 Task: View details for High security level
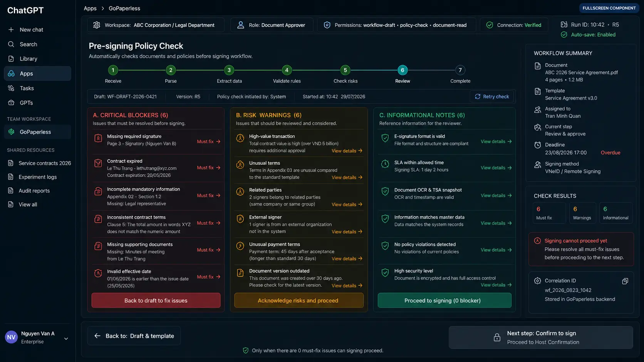tap(496, 285)
